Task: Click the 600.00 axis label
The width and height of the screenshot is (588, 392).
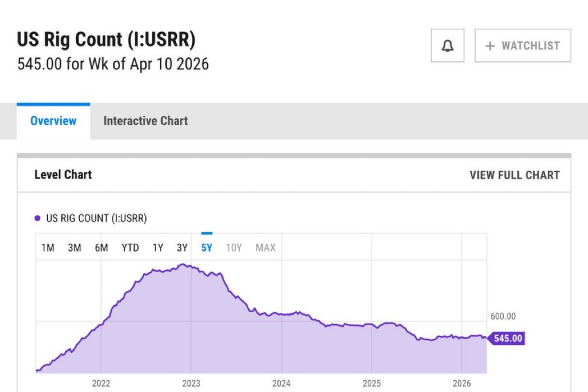Action: pos(503,316)
